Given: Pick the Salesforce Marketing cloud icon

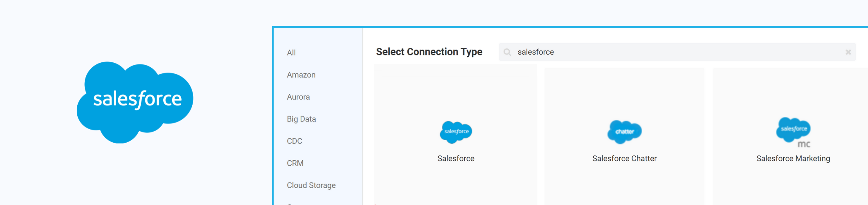Looking at the screenshot, I should tap(793, 130).
